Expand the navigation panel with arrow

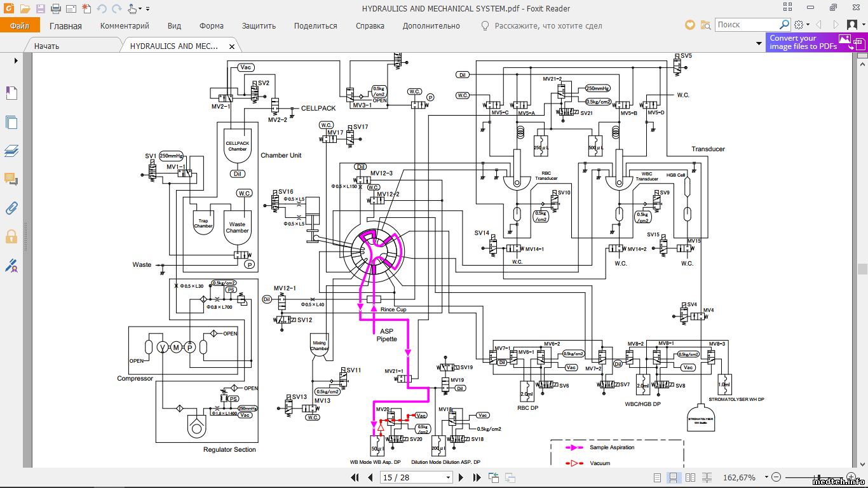(16, 60)
